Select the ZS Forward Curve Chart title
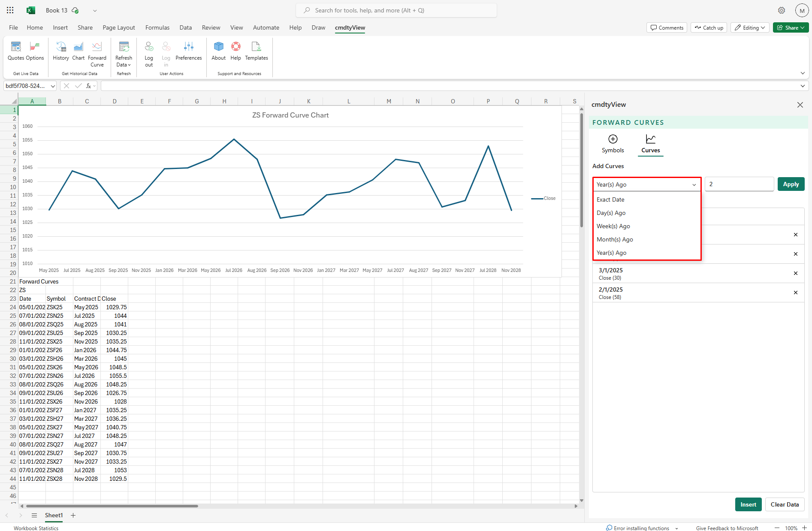Screen dimensions: 812x531 (290, 115)
